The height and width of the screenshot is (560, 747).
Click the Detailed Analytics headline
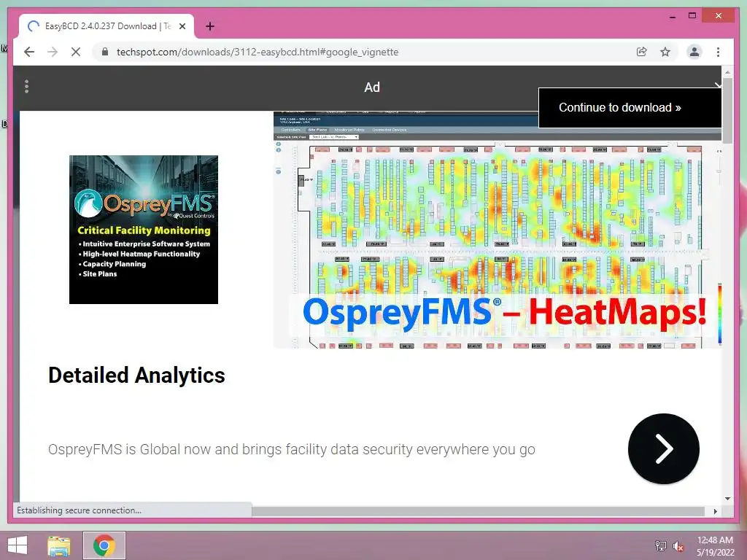136,376
